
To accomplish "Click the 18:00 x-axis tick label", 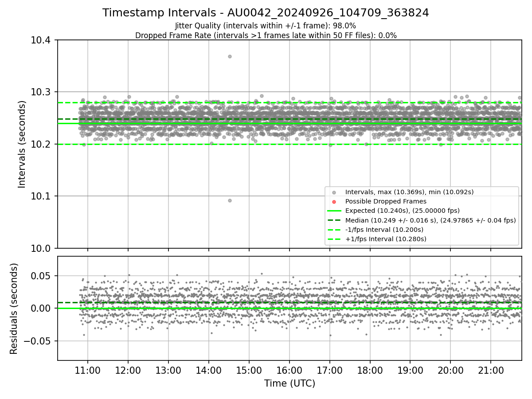I will coord(370,370).
